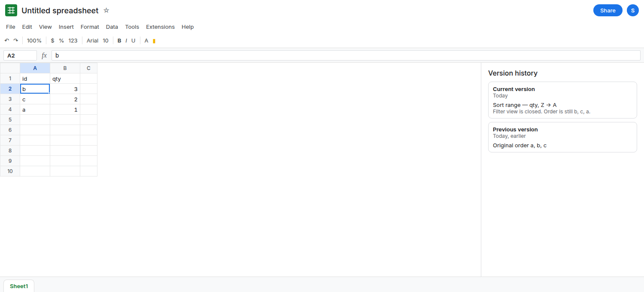Open the Arial font dropdown
644x292 pixels.
coord(92,40)
